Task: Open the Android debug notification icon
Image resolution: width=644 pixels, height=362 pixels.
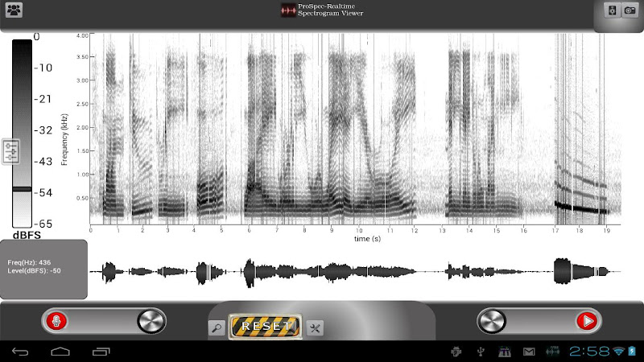Action: pyautogui.click(x=456, y=352)
